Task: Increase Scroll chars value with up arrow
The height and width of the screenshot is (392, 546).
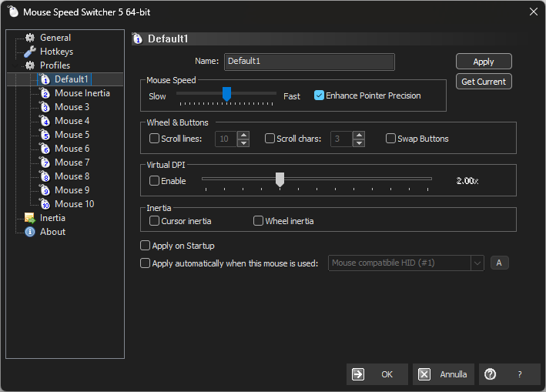Action: point(359,135)
